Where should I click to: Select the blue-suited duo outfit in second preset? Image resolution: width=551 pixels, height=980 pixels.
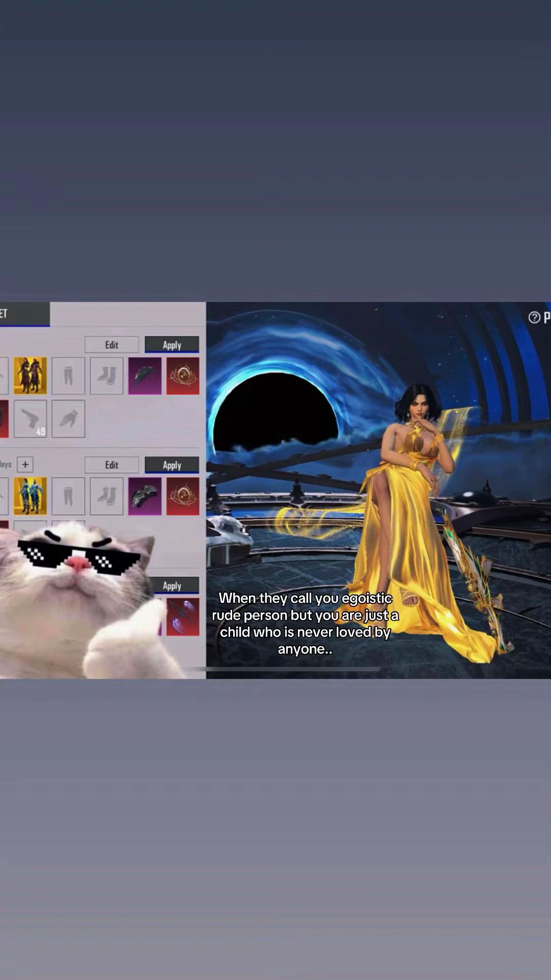tap(30, 496)
